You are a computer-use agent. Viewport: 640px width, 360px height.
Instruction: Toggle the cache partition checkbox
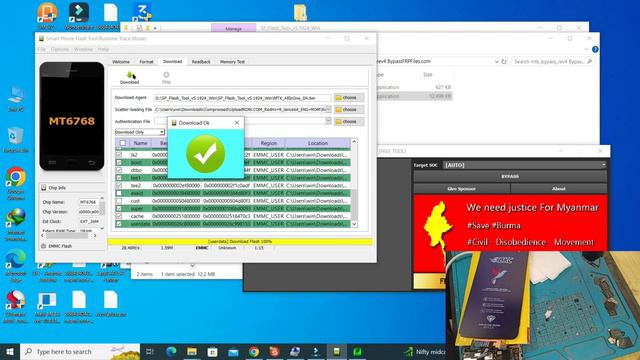point(119,216)
